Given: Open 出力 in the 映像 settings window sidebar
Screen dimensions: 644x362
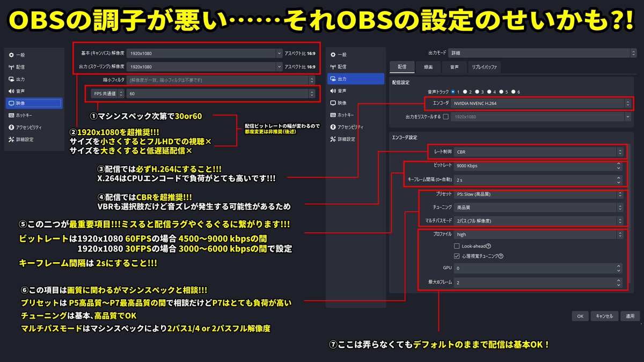Looking at the screenshot, I should coord(33,79).
